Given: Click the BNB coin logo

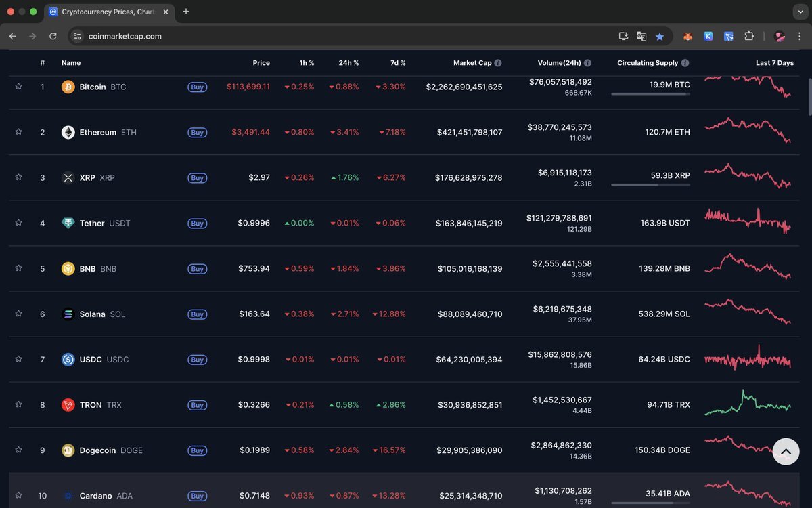Looking at the screenshot, I should click(68, 268).
